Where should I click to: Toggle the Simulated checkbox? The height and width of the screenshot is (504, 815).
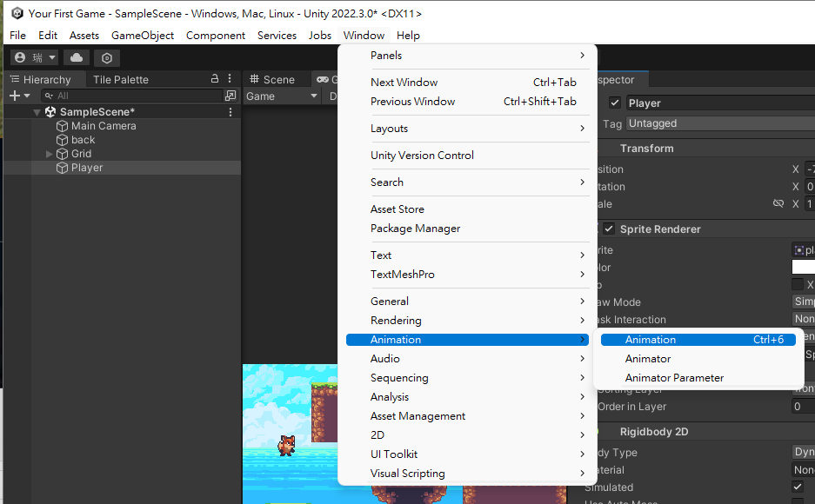[x=798, y=487]
